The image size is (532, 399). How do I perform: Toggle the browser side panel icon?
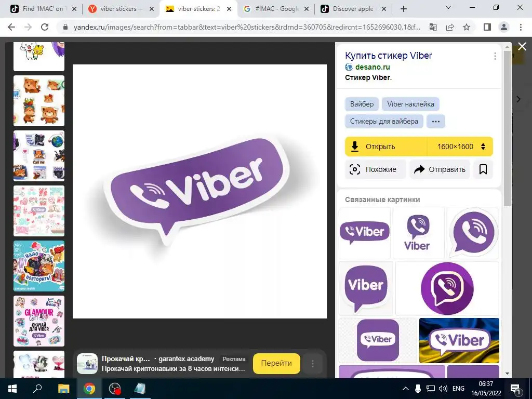point(487,27)
